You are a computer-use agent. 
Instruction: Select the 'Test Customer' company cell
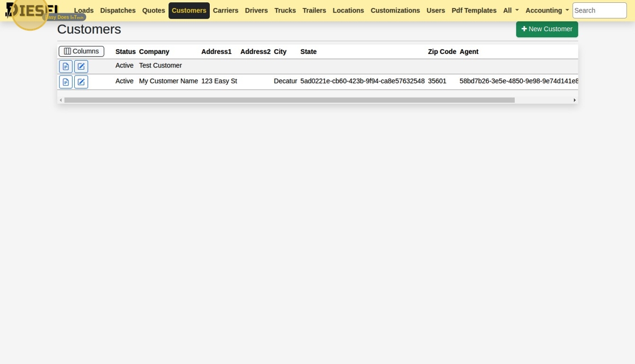(160, 66)
